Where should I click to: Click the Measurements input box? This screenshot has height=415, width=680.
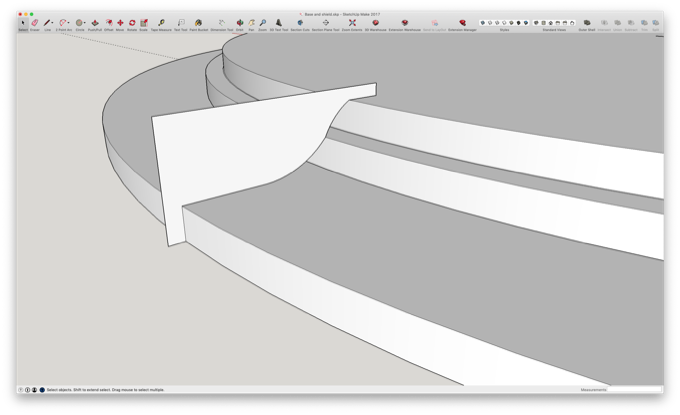tap(634, 389)
